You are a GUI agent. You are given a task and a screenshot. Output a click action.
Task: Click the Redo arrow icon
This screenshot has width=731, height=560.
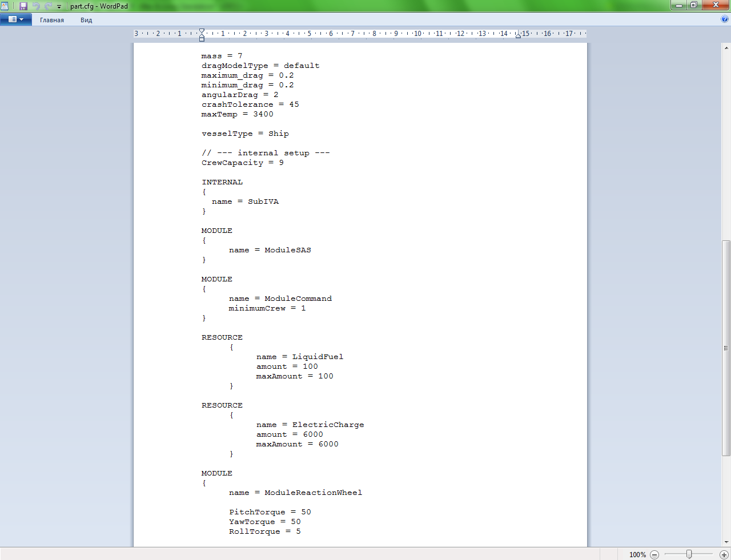point(49,6)
